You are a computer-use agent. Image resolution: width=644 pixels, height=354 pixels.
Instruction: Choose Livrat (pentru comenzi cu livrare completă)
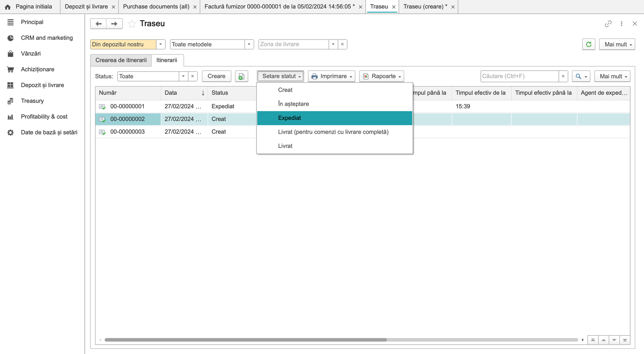tap(335, 132)
